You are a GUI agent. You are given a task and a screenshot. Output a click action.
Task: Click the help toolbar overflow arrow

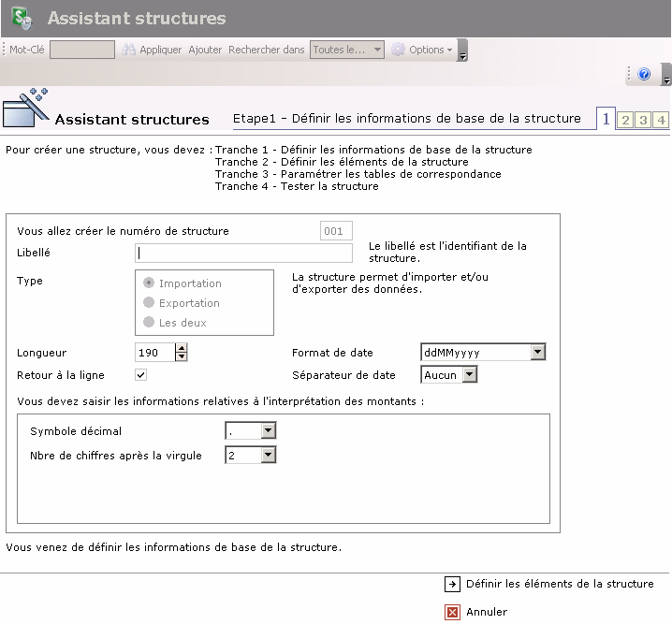click(666, 75)
